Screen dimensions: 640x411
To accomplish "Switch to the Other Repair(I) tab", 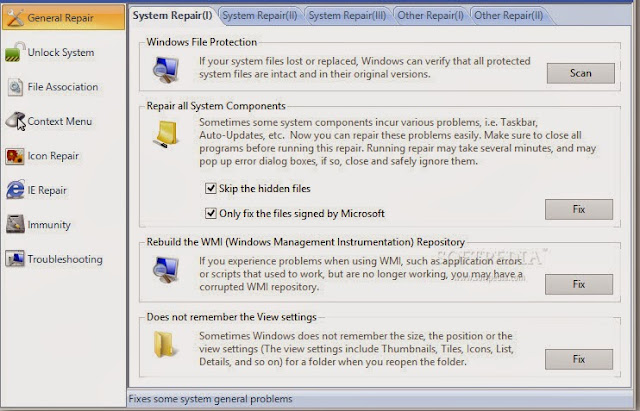I will pos(430,16).
